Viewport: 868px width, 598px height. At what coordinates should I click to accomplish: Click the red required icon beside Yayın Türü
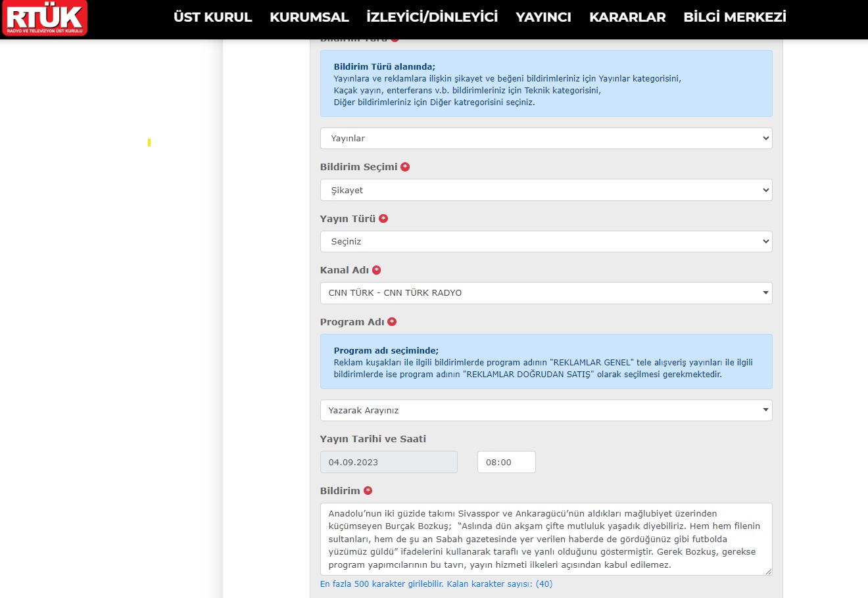coord(383,219)
